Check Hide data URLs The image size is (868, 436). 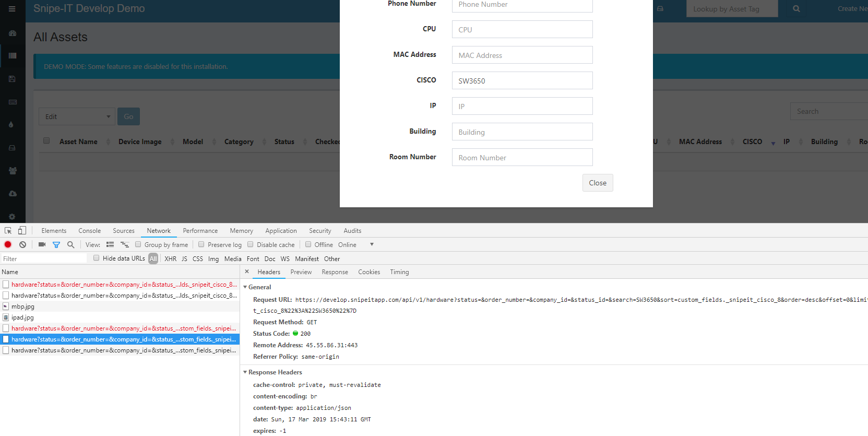tap(97, 258)
